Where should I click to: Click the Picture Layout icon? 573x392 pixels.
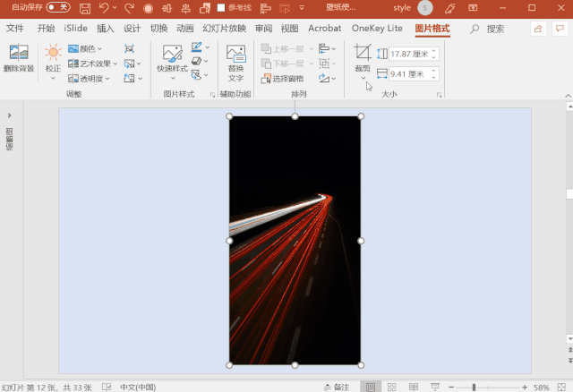point(197,75)
